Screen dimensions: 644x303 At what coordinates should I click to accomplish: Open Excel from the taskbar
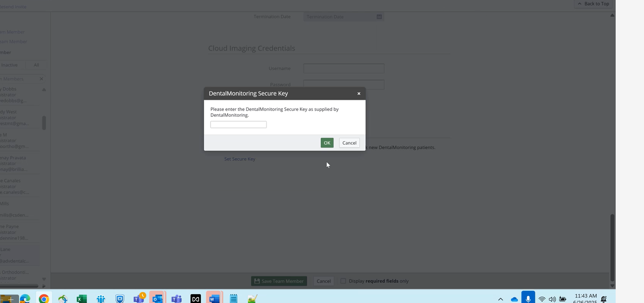[x=81, y=299]
